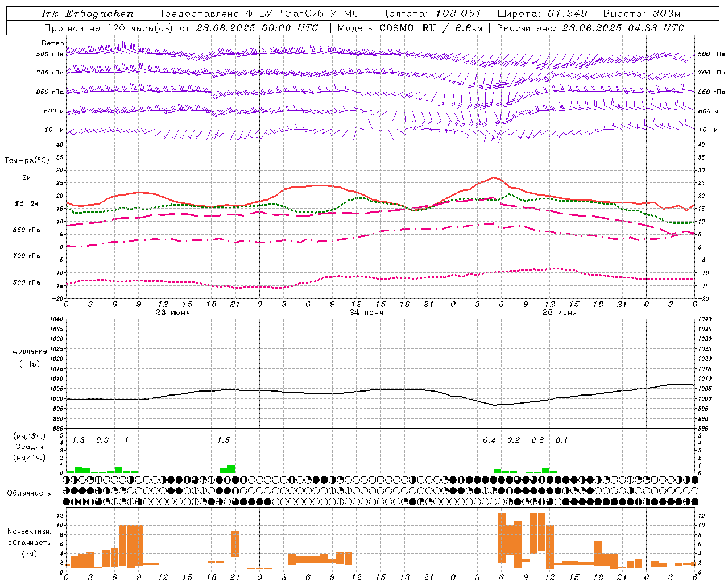Click the '(мм/1ч.)' unit label
The height and width of the screenshot is (582, 728).
click(x=30, y=458)
